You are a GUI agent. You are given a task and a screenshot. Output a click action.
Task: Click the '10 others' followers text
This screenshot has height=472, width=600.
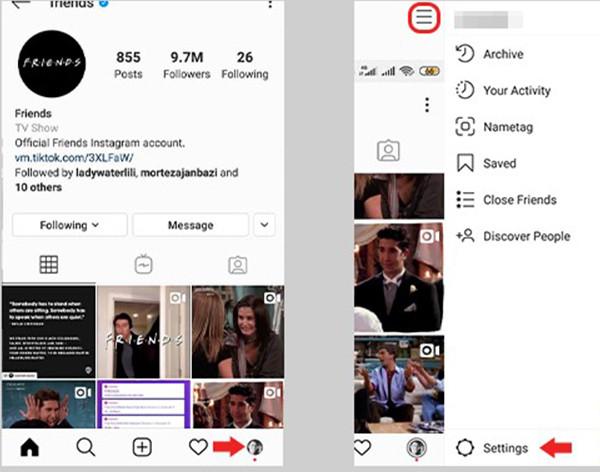click(38, 187)
